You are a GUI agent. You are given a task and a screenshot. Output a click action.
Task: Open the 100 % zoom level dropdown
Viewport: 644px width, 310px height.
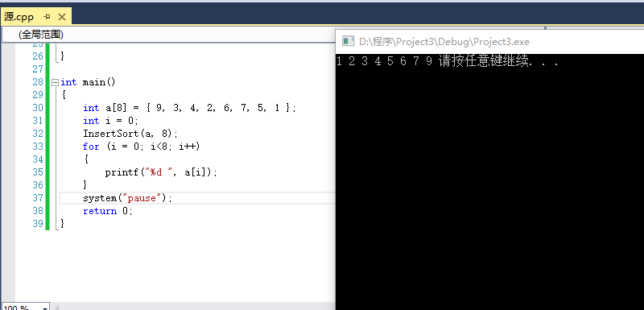coord(45,307)
